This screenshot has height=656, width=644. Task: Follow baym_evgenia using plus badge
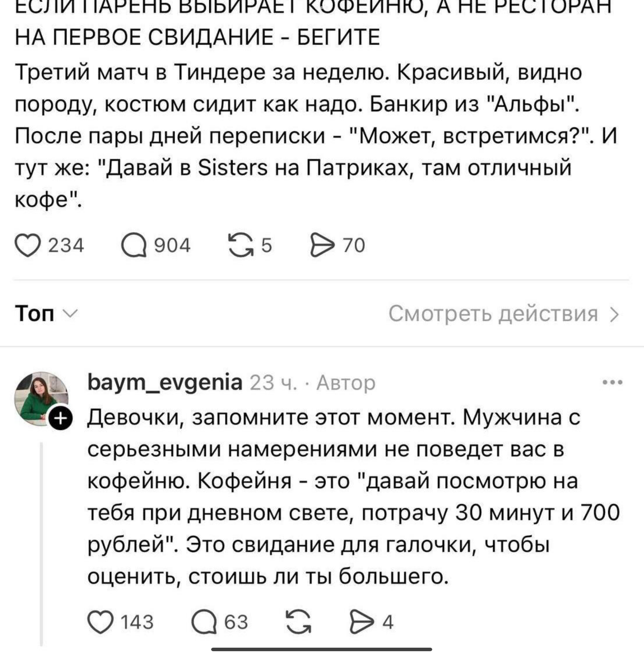click(61, 419)
